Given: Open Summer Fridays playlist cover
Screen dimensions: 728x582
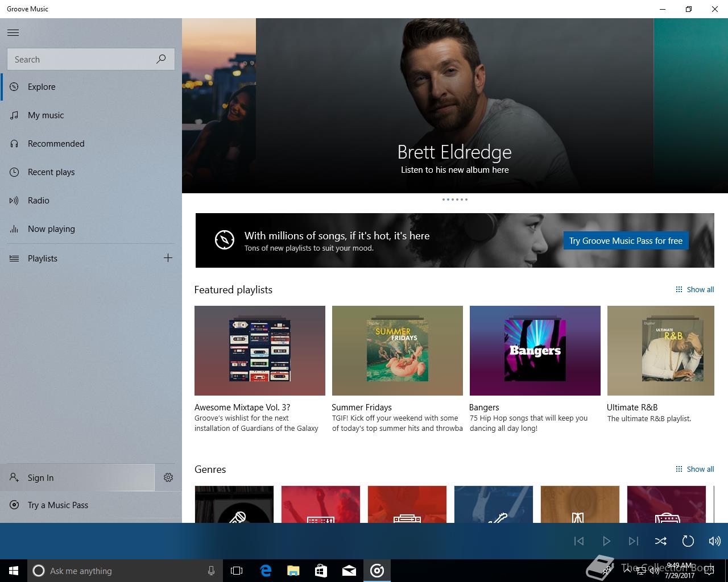Looking at the screenshot, I should [398, 351].
